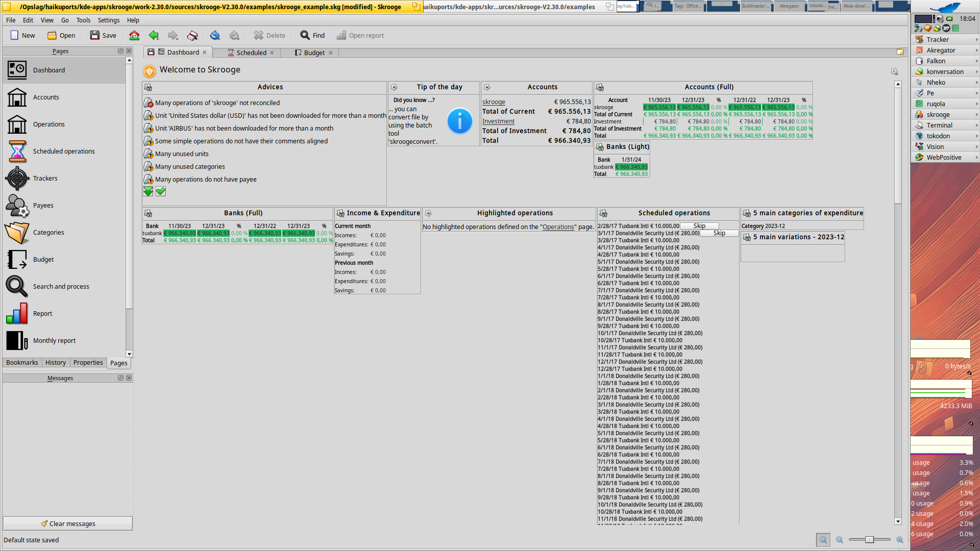Switch to the Budget tab

[x=314, y=53]
